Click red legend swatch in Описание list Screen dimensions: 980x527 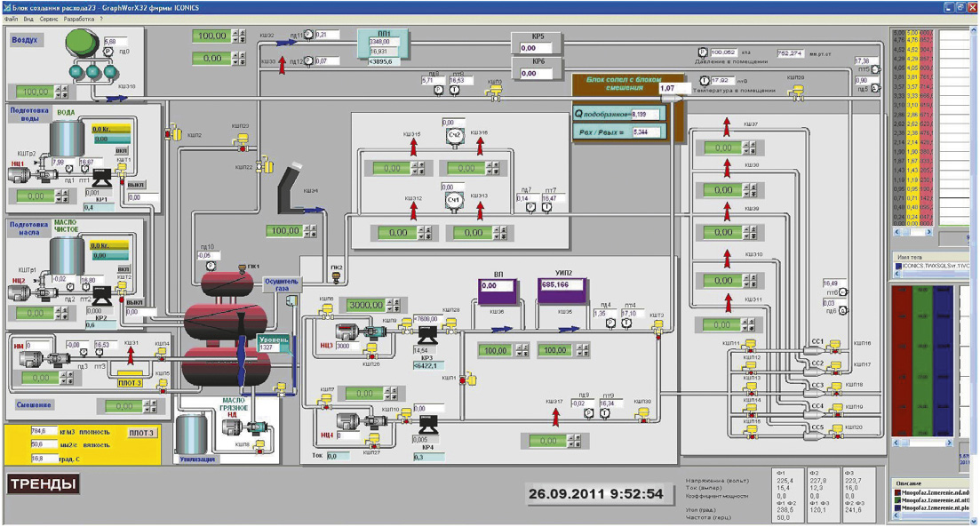[x=898, y=492]
